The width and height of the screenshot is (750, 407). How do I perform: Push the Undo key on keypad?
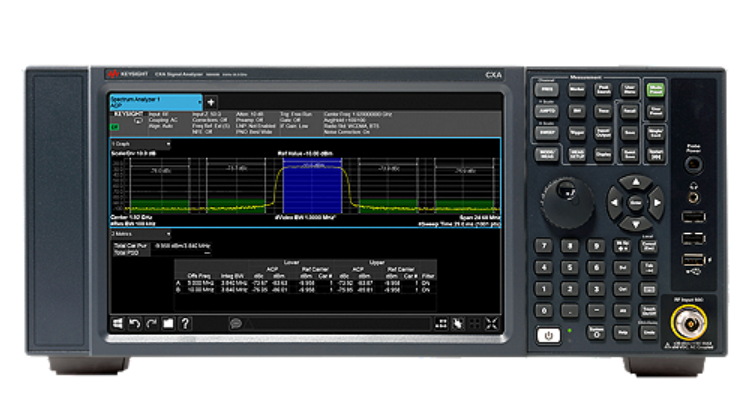tap(649, 333)
